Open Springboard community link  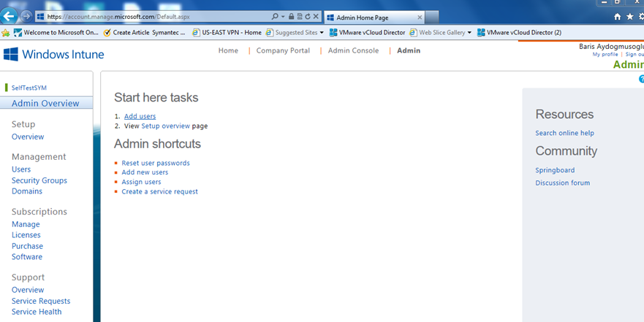pos(555,170)
